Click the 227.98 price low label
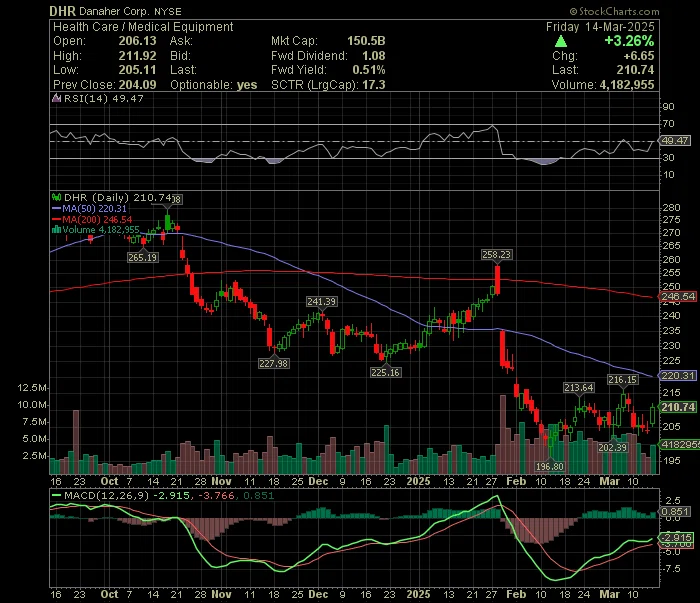Screen dimensions: 700x603 [274, 363]
